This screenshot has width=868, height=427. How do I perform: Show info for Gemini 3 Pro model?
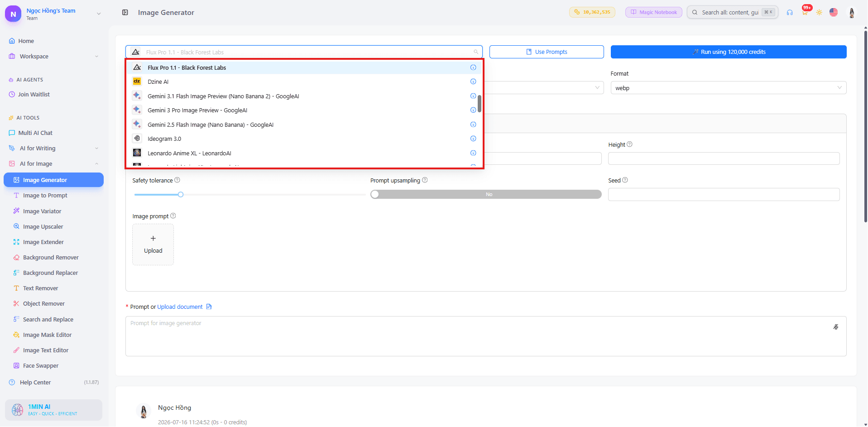pyautogui.click(x=473, y=110)
